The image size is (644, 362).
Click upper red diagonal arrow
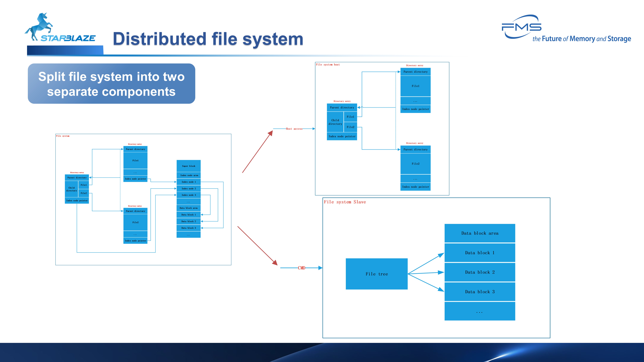pos(257,152)
